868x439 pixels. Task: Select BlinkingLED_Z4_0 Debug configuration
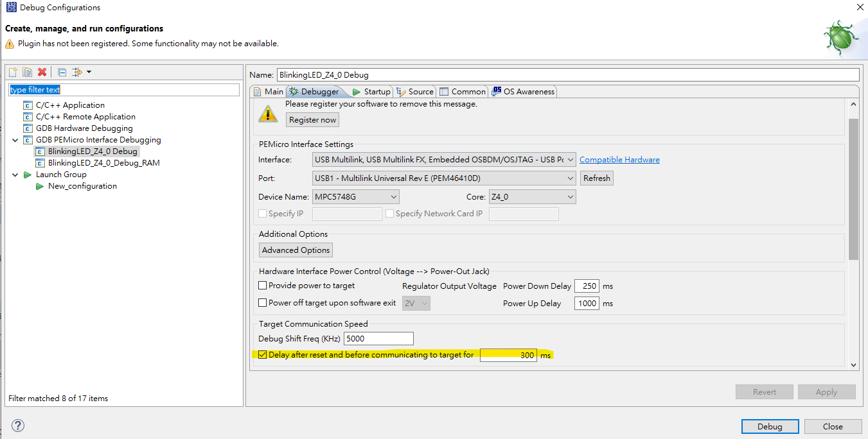tap(93, 151)
